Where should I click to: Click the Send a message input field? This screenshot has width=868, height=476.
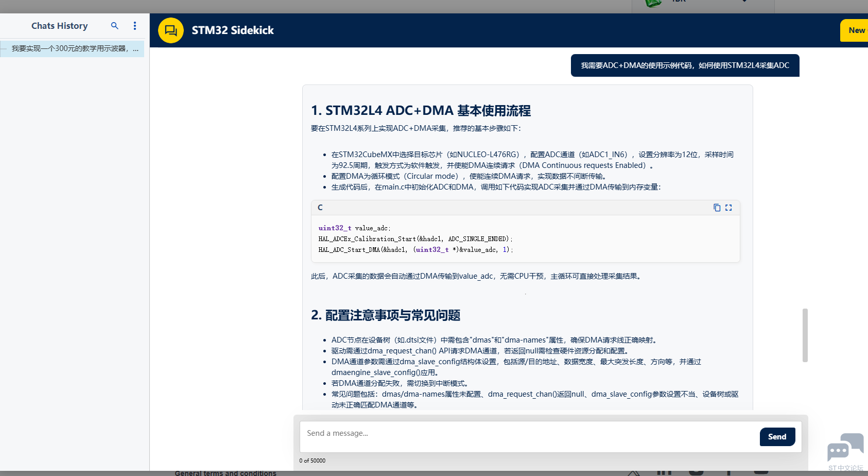[x=515, y=433]
